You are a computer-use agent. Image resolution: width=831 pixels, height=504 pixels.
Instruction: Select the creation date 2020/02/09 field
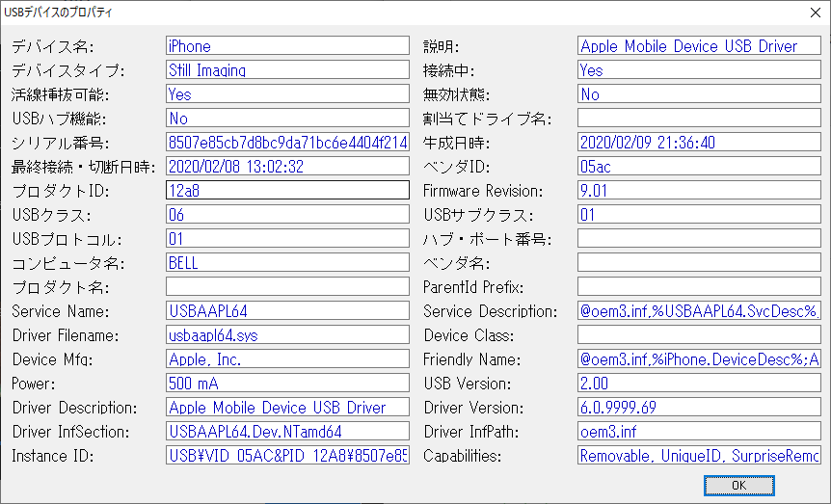point(699,142)
